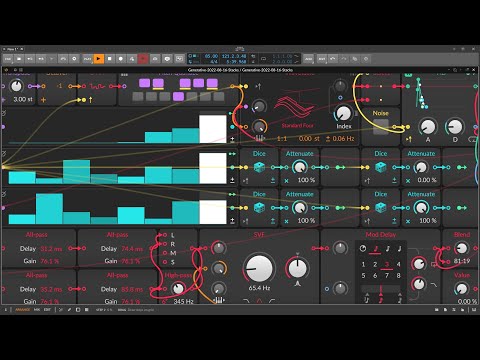Open the settings gear in the top toolbar
The image size is (480, 360).
pos(74,59)
